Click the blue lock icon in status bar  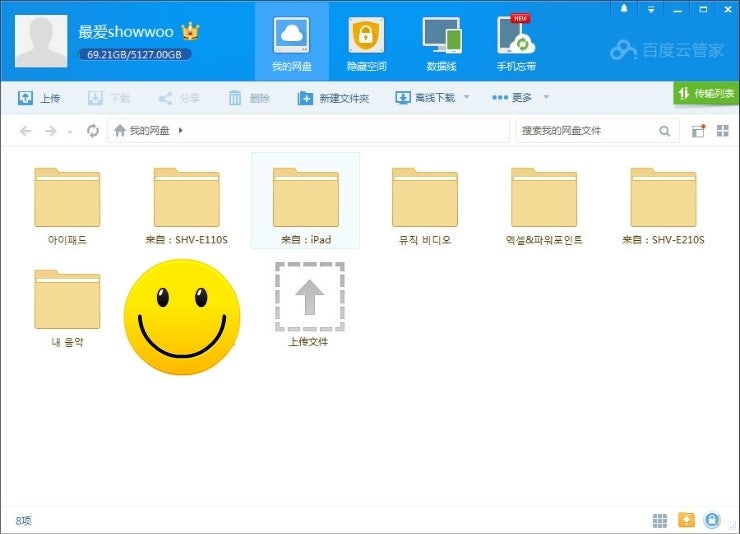click(712, 520)
